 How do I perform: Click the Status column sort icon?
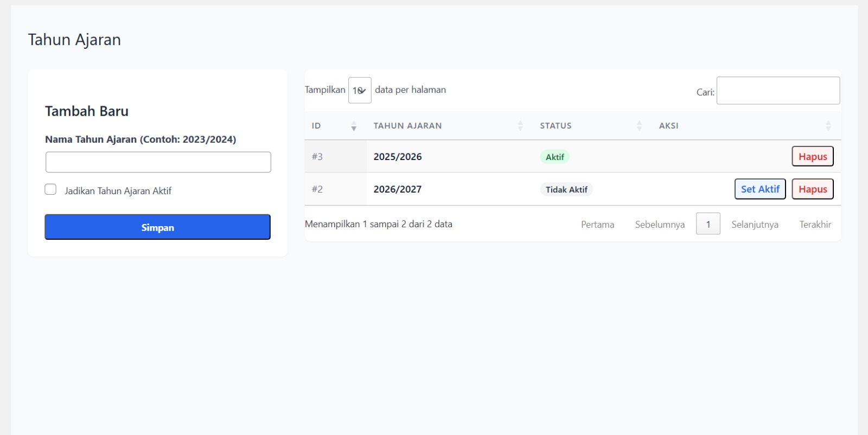tap(639, 126)
